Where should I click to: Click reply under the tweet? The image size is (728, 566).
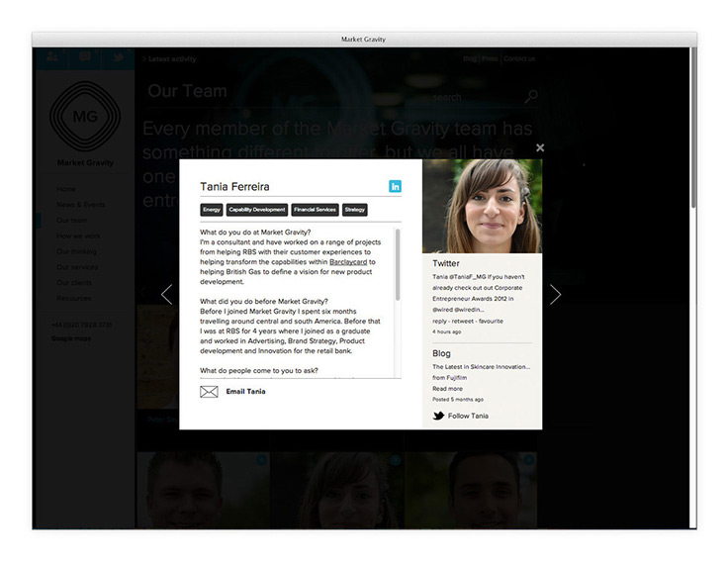coord(440,321)
